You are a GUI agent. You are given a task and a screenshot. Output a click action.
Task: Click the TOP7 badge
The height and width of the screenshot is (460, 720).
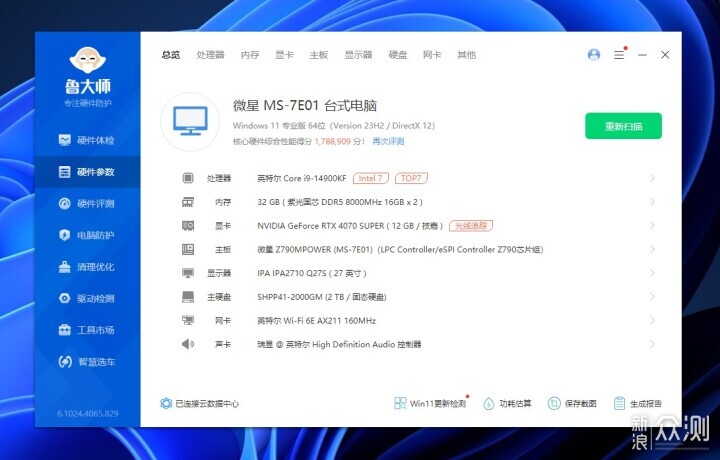point(411,178)
